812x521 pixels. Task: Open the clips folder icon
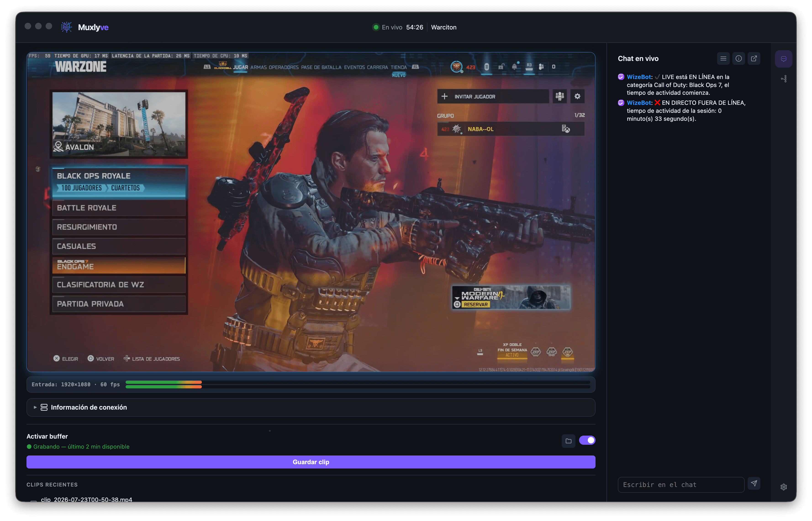(x=568, y=441)
